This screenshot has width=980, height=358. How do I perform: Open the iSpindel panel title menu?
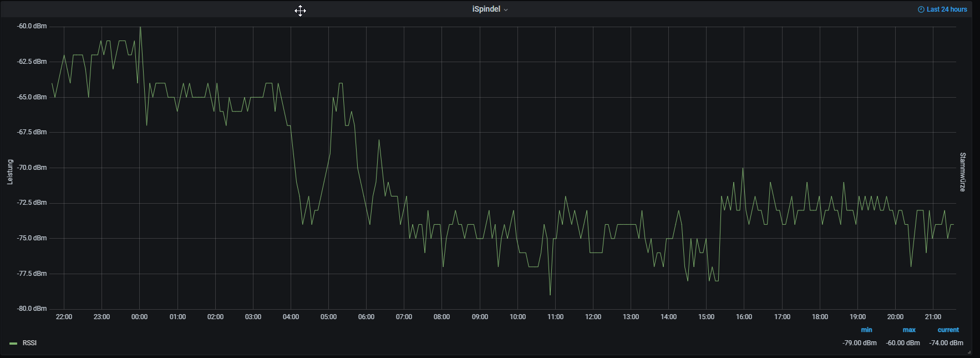click(x=486, y=9)
